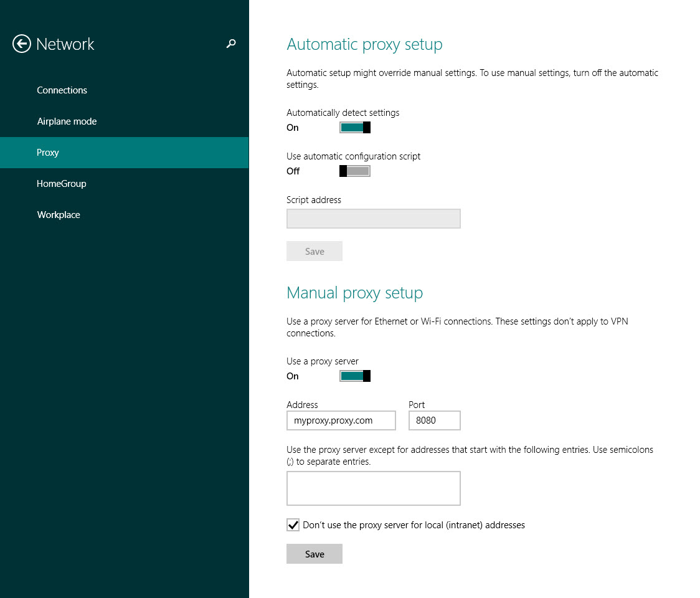Click the Port field showing 8080
700x598 pixels.
click(434, 420)
